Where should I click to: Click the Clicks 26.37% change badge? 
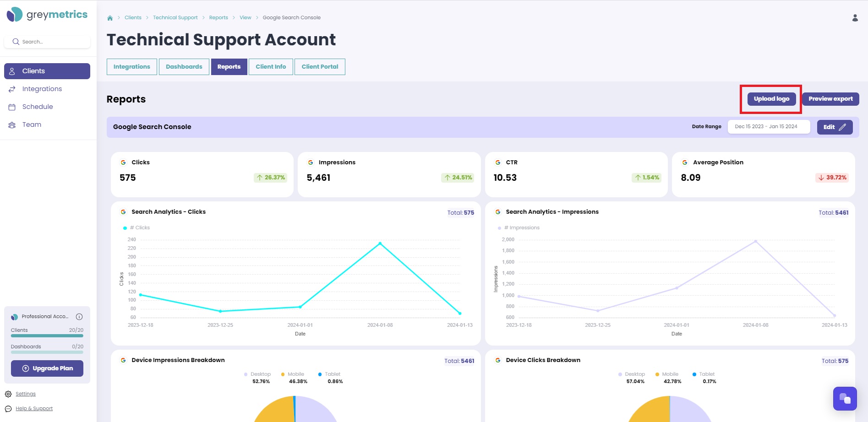click(x=270, y=178)
